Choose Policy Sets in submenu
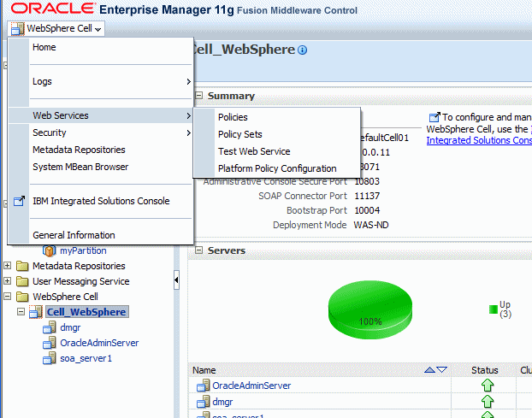The width and height of the screenshot is (532, 418). coord(240,134)
